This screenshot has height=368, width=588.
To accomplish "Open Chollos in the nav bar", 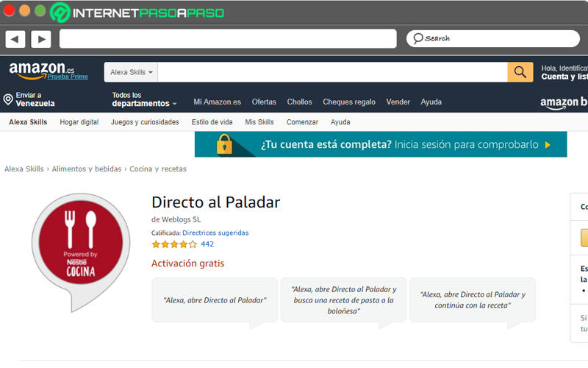I will pyautogui.click(x=300, y=102).
